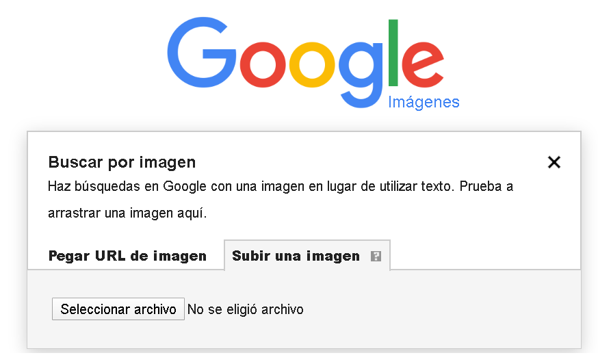This screenshot has width=598, height=364.
Task: Switch to Pegar URL de imagen tab
Action: (127, 256)
